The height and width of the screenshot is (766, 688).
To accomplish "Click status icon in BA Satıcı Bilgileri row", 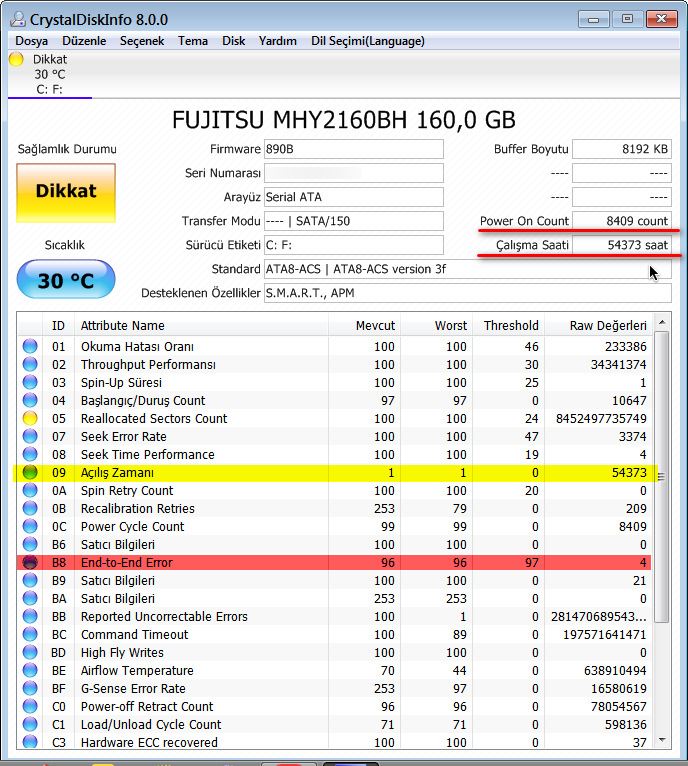I will pos(30,598).
